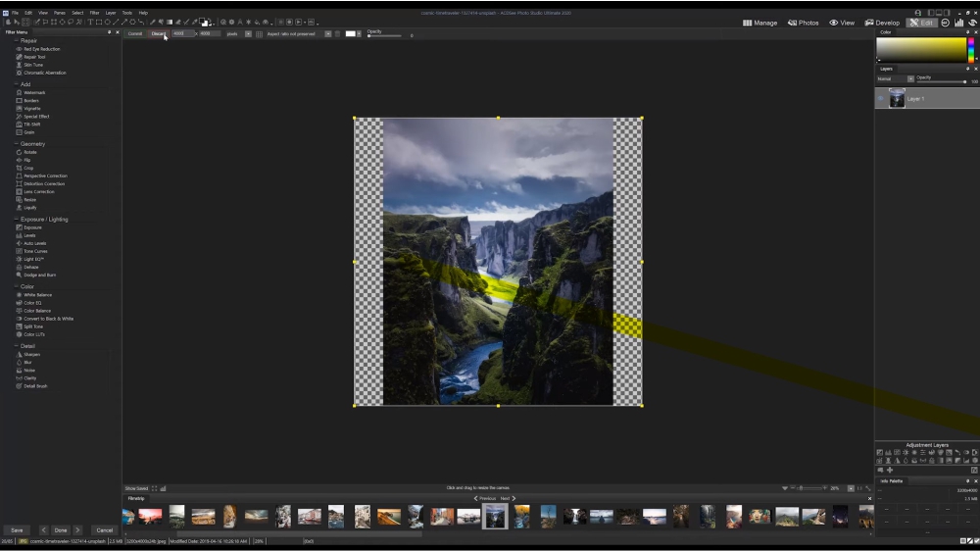The width and height of the screenshot is (980, 551).
Task: Click the Discard button
Action: (159, 33)
